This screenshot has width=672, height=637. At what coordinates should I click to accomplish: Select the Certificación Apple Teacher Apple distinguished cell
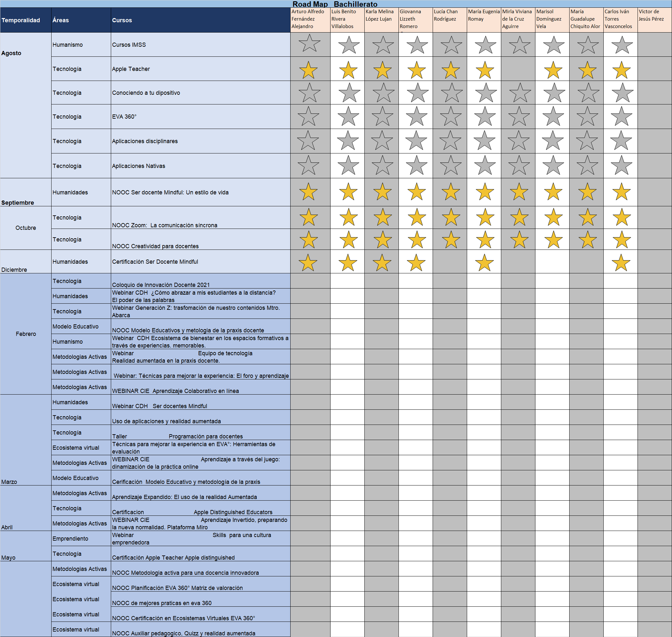(201, 554)
